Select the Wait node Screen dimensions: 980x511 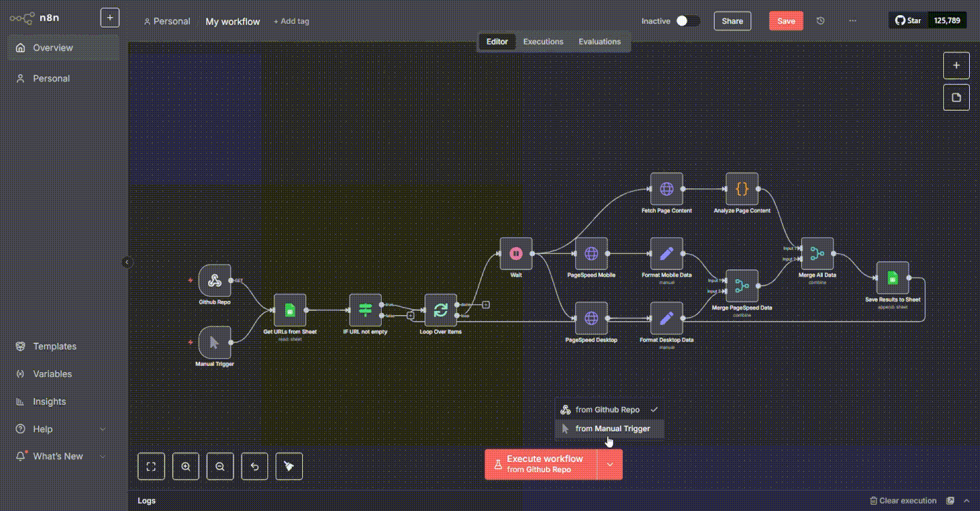pyautogui.click(x=516, y=254)
